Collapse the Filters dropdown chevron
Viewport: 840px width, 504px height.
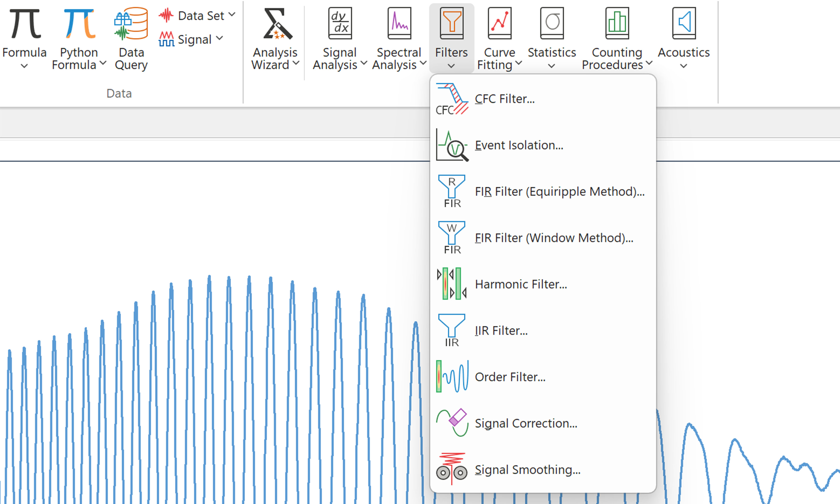coord(451,66)
